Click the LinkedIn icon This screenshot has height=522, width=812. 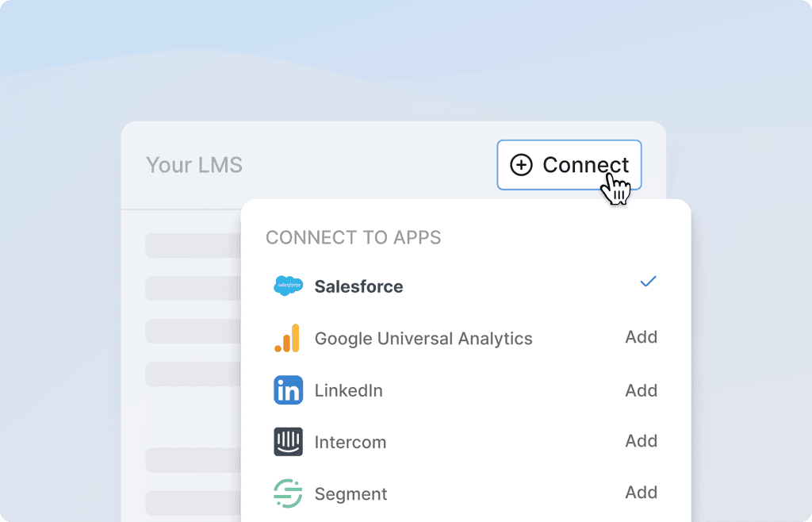coord(288,390)
